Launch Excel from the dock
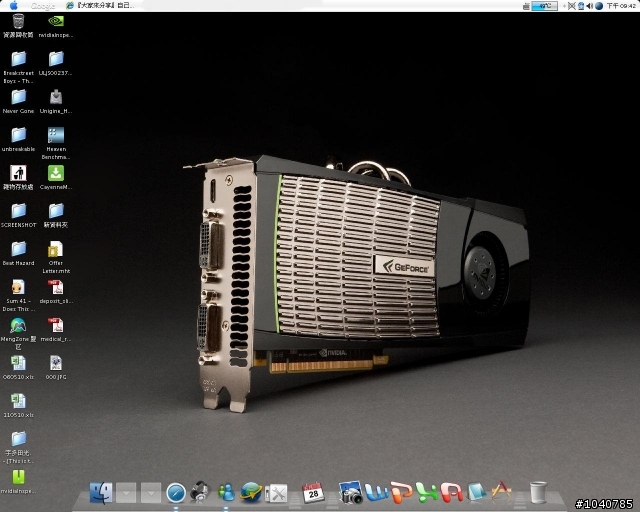 click(x=427, y=492)
